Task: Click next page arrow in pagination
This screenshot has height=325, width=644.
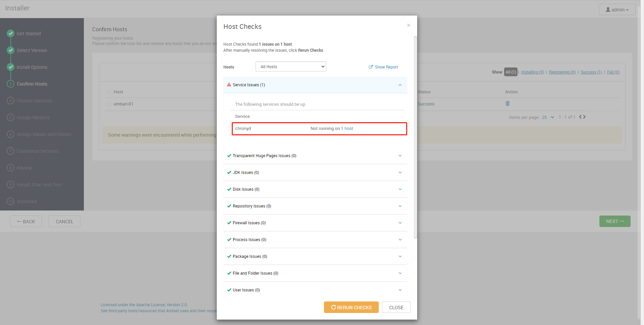Action: pyautogui.click(x=585, y=117)
